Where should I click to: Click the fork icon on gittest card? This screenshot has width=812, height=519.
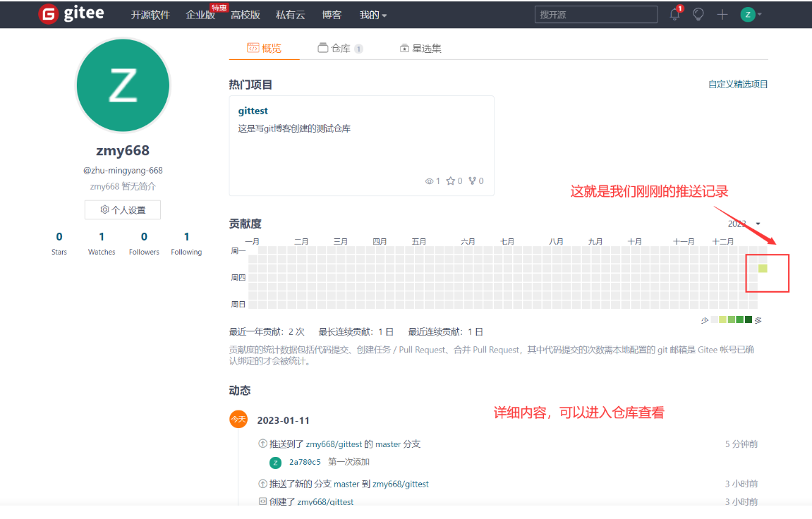pyautogui.click(x=472, y=181)
